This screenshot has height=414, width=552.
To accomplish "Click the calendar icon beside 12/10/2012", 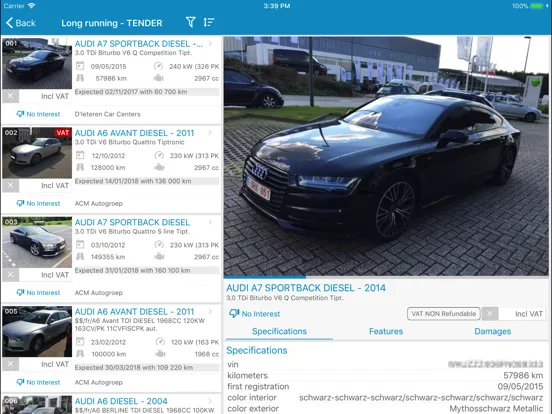I will point(80,155).
